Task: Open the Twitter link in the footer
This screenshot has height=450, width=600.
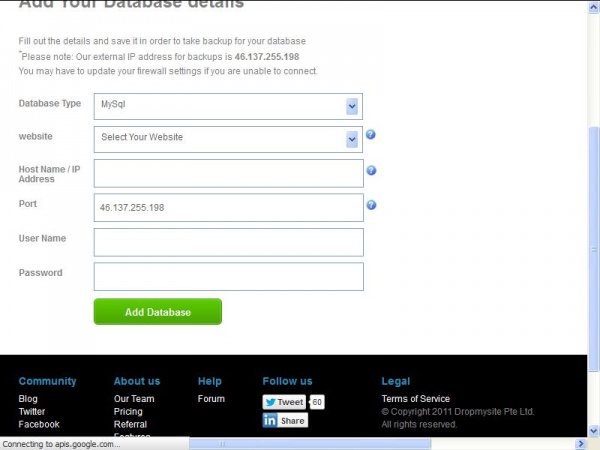Action: point(32,412)
